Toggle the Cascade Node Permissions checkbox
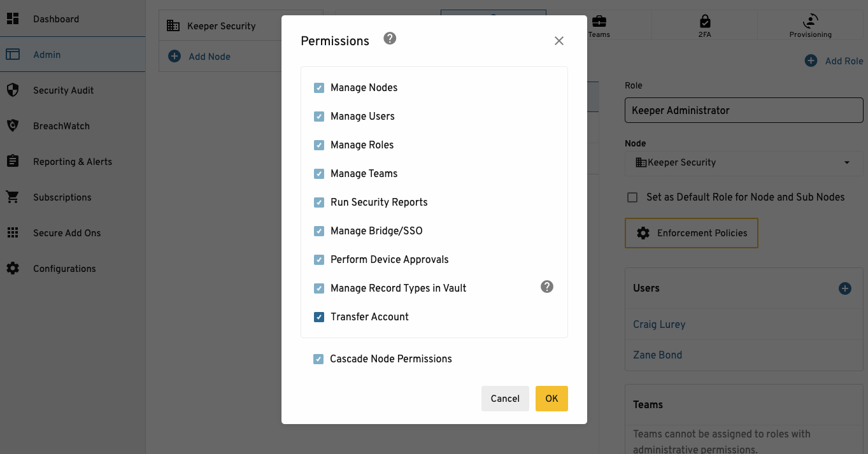Viewport: 868px width, 454px height. (318, 359)
